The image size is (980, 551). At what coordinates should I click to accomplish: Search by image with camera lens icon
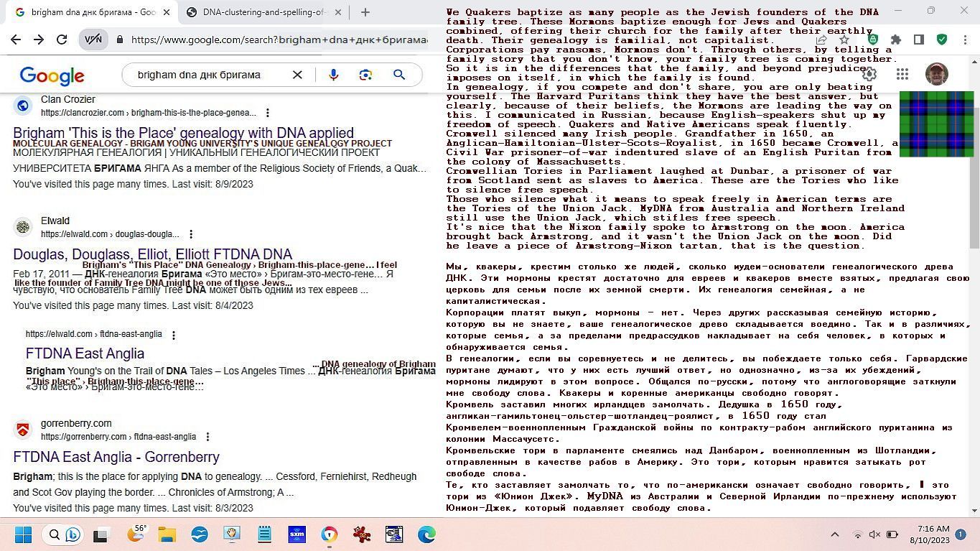point(366,75)
